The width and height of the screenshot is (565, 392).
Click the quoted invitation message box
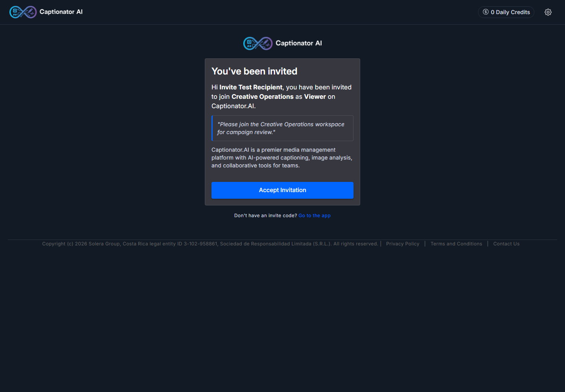(x=282, y=128)
